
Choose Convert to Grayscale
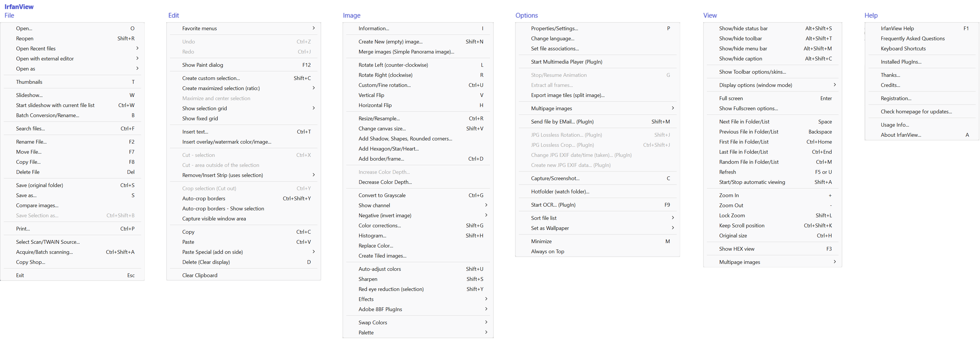pos(382,195)
